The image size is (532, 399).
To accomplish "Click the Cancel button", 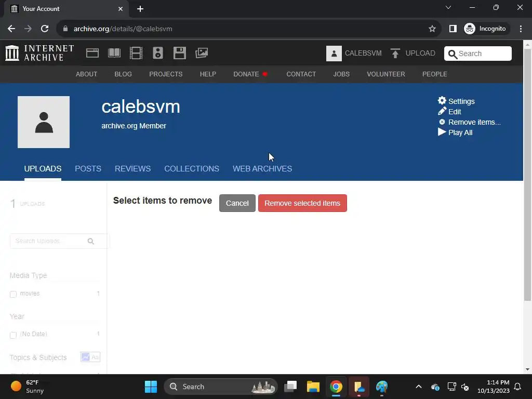I will point(237,203).
